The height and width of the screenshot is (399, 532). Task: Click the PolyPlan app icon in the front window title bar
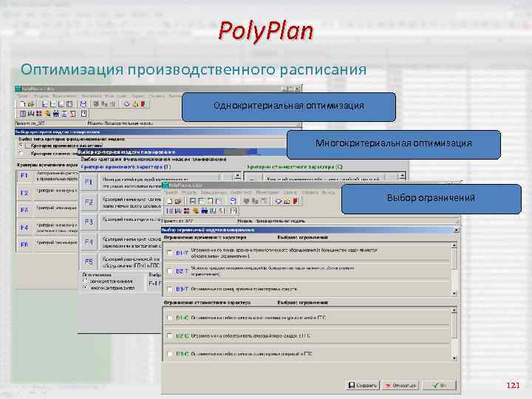(166, 185)
